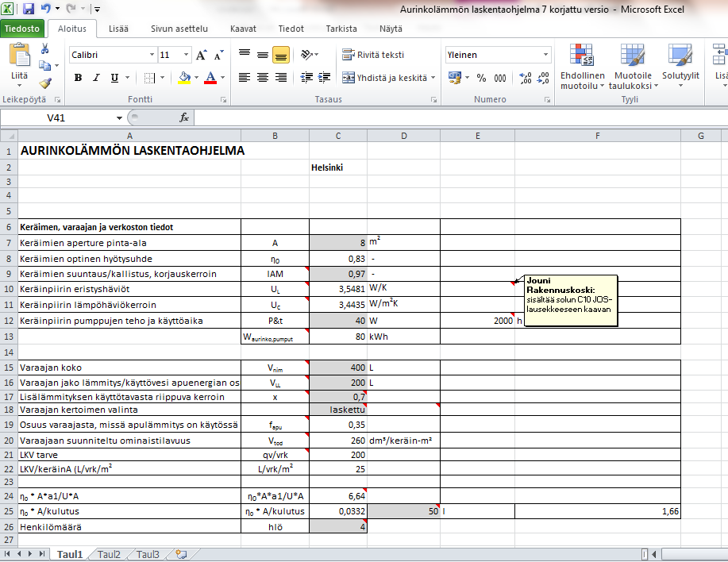Open the Calibri font name dropdown
The width and height of the screenshot is (728, 562).
tap(152, 55)
